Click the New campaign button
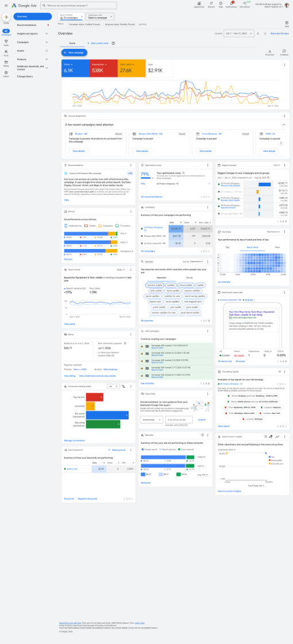Image resolution: width=293 pixels, height=644 pixels. tap(74, 52)
